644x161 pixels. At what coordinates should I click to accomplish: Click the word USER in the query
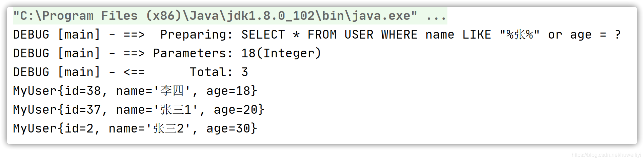[x=359, y=35]
